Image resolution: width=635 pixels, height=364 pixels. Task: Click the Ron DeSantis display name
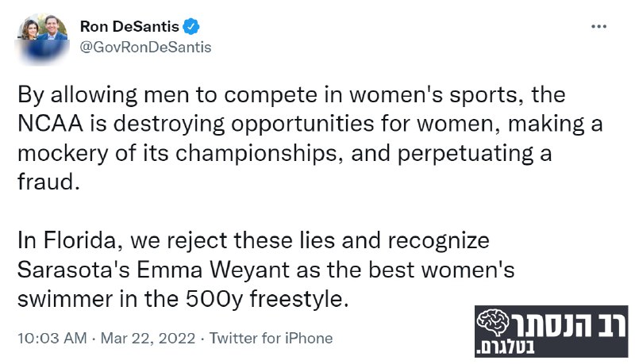click(x=129, y=27)
